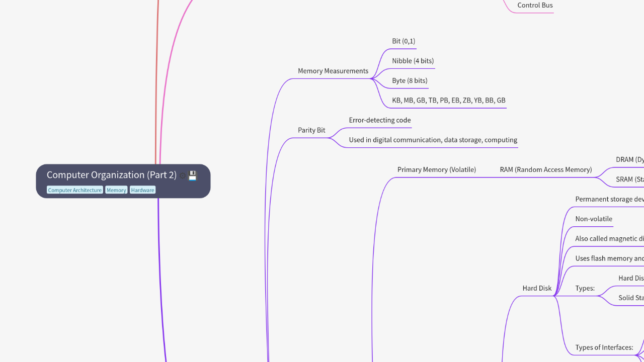This screenshot has height=362, width=644.
Task: Click the KB, MB, GB, TB units node
Action: click(x=448, y=100)
